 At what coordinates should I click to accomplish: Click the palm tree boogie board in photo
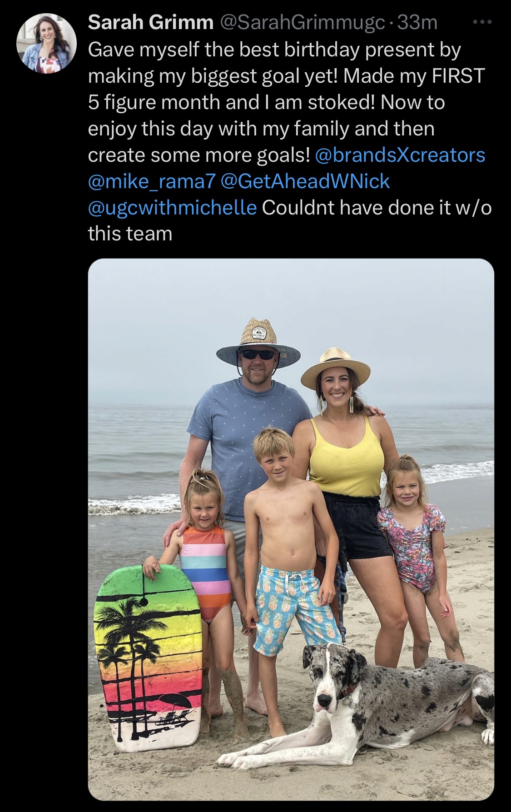(148, 658)
